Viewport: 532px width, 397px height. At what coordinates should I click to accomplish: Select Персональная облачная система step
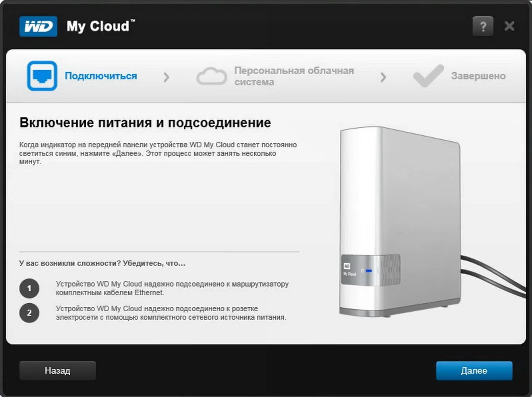[294, 76]
